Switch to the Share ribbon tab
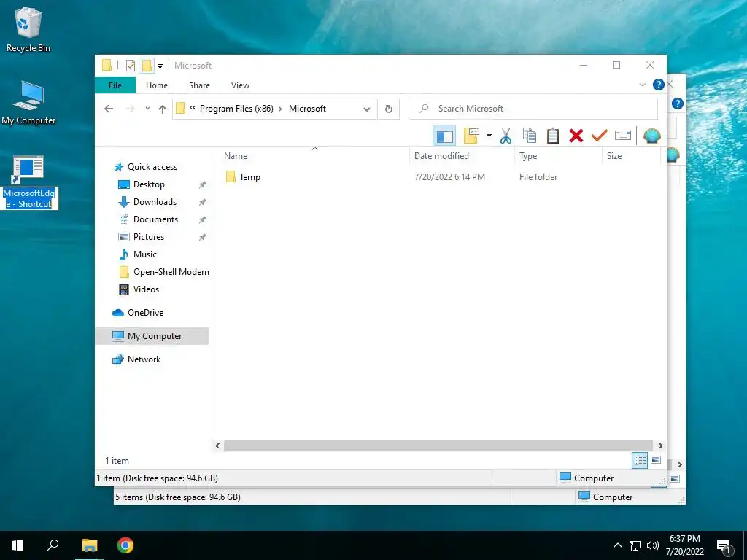 (199, 85)
